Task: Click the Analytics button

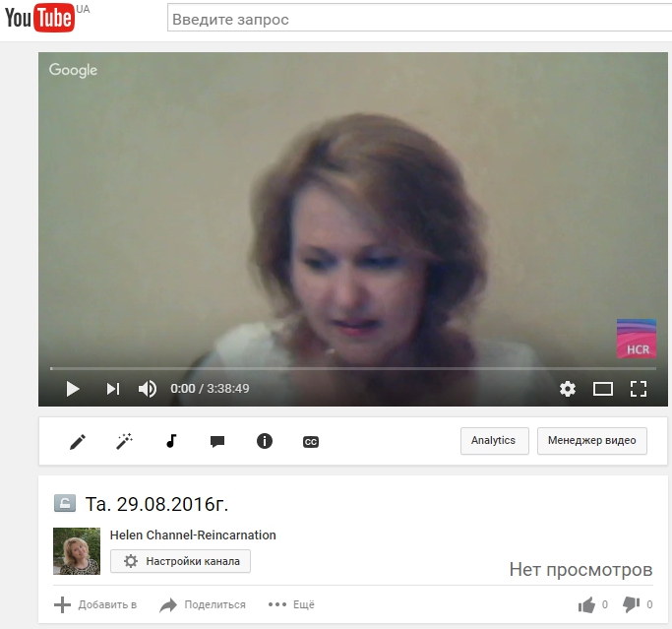Action: coord(494,441)
